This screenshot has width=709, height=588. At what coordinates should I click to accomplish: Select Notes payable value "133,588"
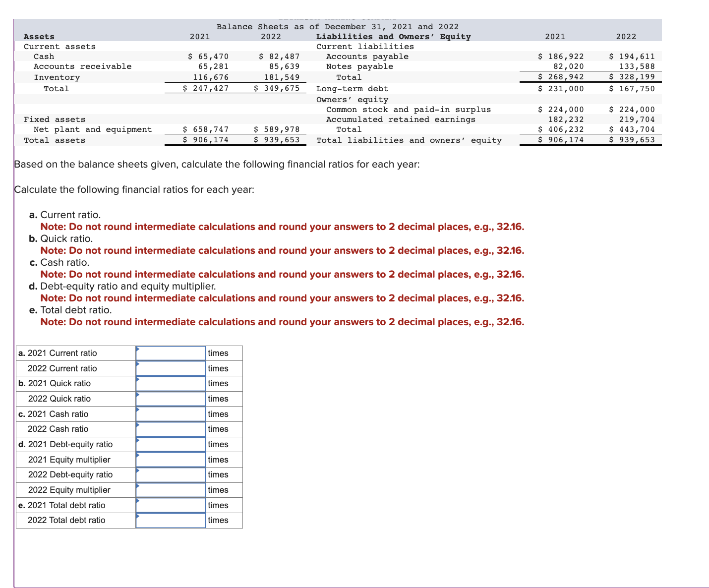637,66
